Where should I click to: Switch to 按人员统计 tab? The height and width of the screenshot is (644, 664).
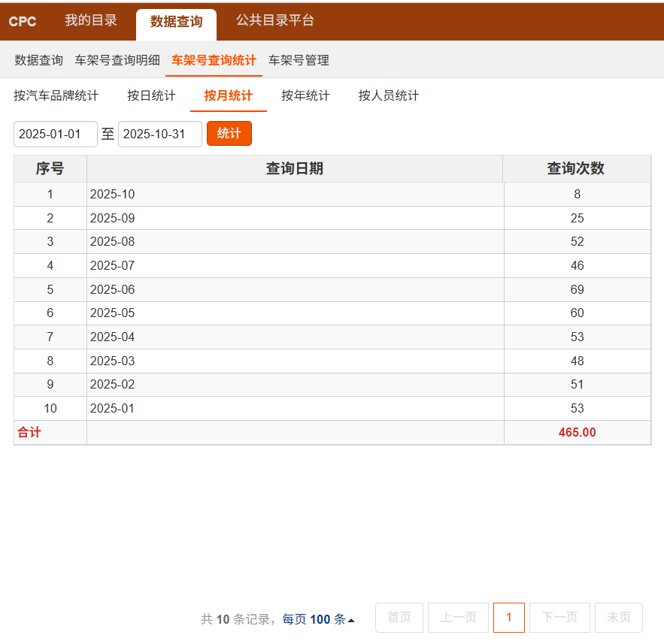(388, 95)
